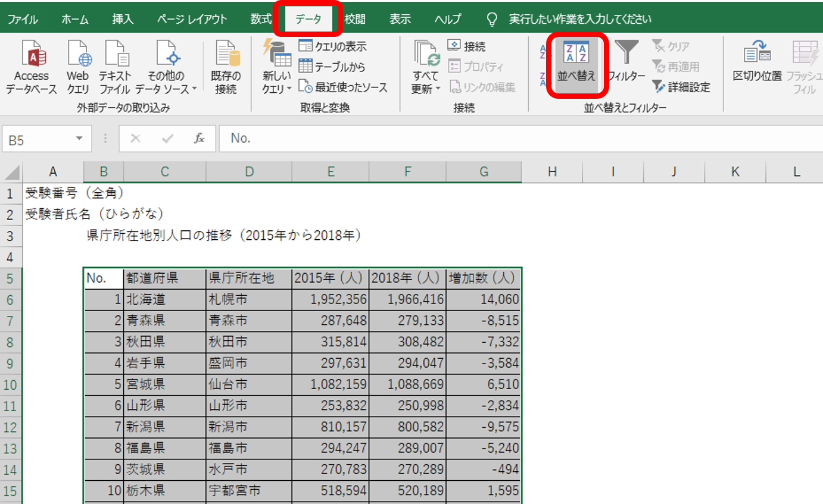Open the Help (ヘルプ) tab
This screenshot has width=823, height=504.
click(448, 19)
